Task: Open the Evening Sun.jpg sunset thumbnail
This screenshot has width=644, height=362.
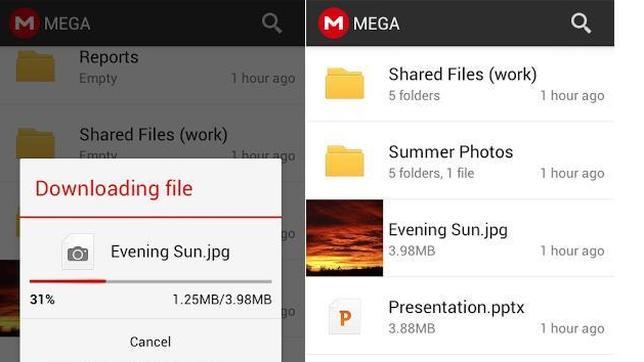Action: pos(345,238)
